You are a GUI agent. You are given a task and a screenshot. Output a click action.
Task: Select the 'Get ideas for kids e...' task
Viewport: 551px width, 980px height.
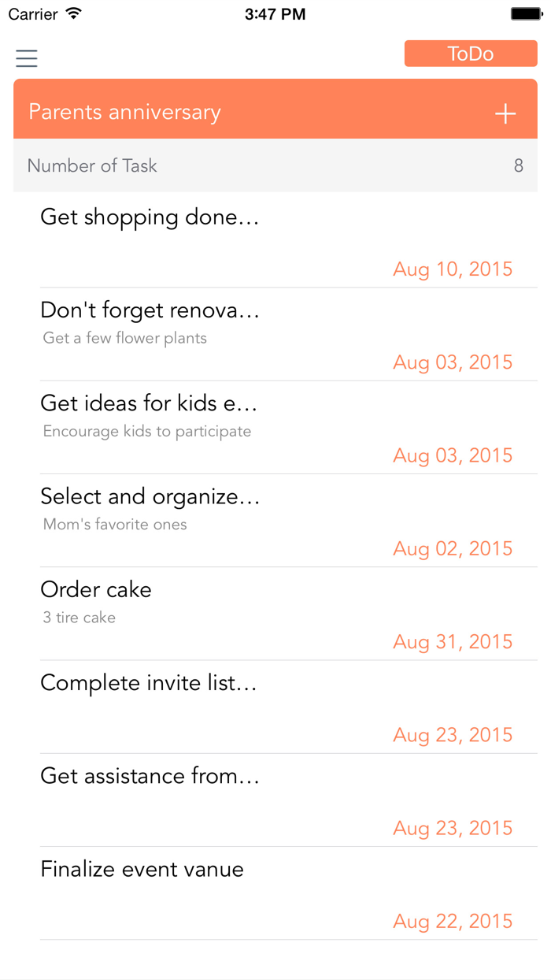[x=148, y=403]
